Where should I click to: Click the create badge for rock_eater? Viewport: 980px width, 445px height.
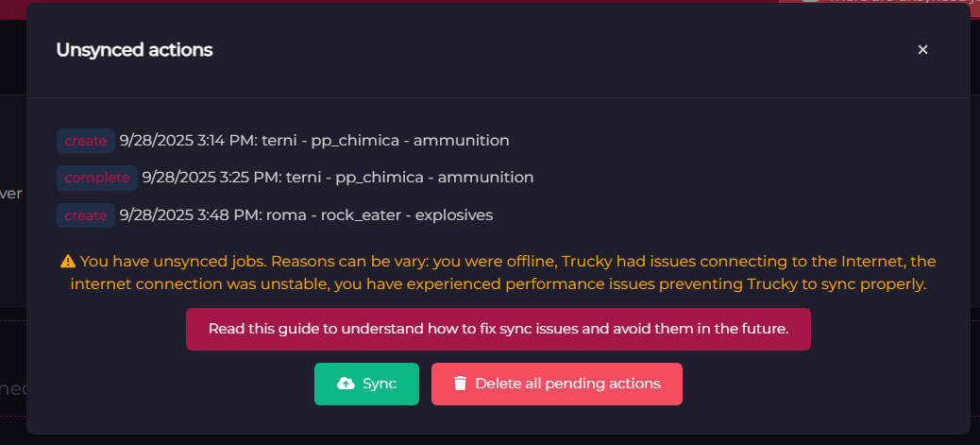[x=86, y=215]
